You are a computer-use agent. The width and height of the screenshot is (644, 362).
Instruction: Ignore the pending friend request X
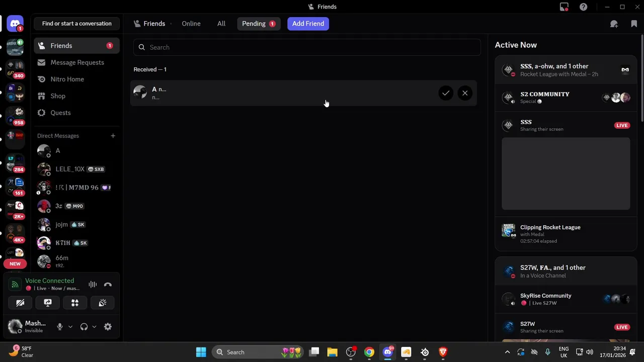tap(465, 93)
